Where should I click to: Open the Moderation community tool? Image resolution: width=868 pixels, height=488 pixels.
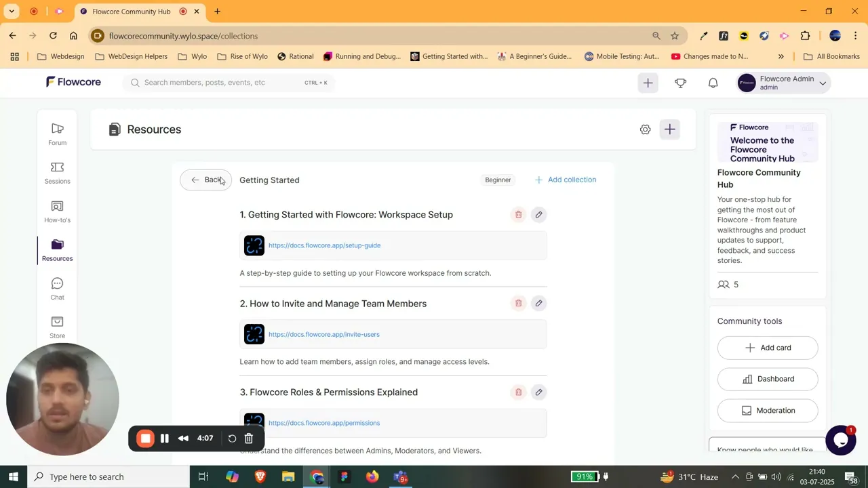(x=768, y=411)
